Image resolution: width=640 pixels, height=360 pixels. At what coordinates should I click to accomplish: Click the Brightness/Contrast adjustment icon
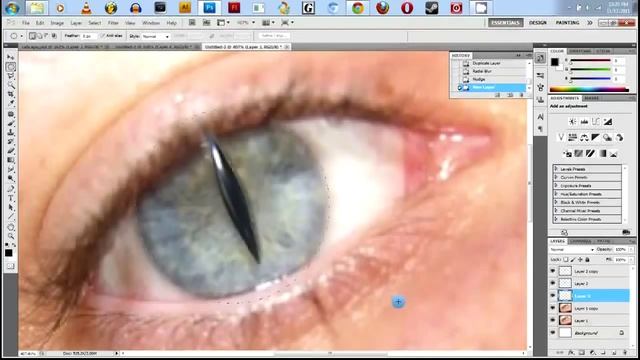tap(572, 122)
